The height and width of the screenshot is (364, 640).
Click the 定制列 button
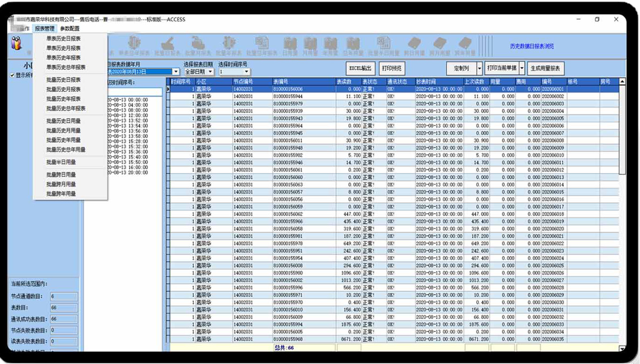pos(462,68)
